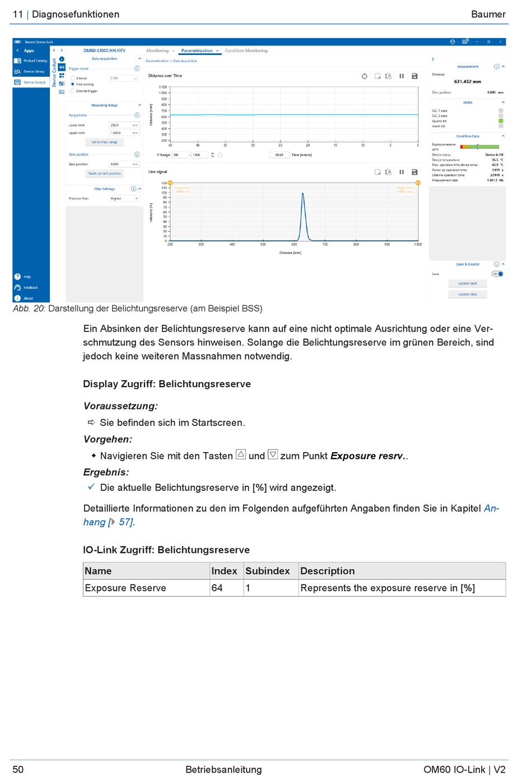Click the Y-Range minimum input field
Image resolution: width=532 pixels, height=777 pixels.
pos(180,155)
